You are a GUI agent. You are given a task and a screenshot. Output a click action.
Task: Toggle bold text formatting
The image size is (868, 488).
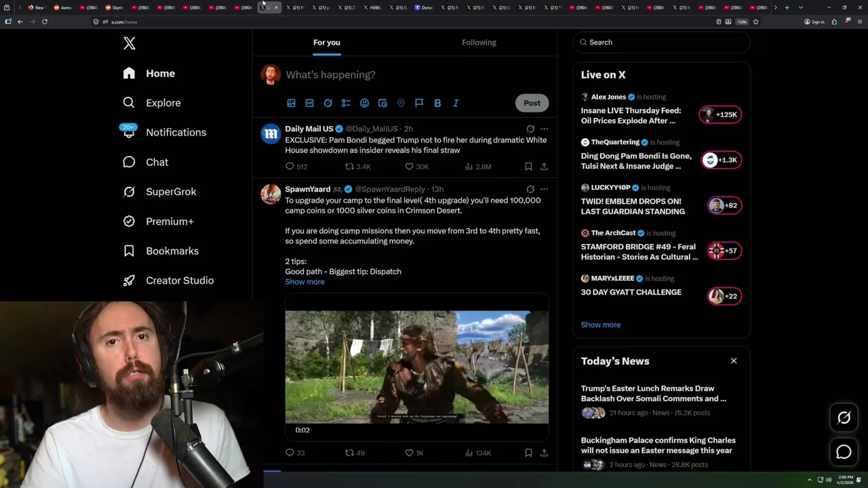click(437, 103)
